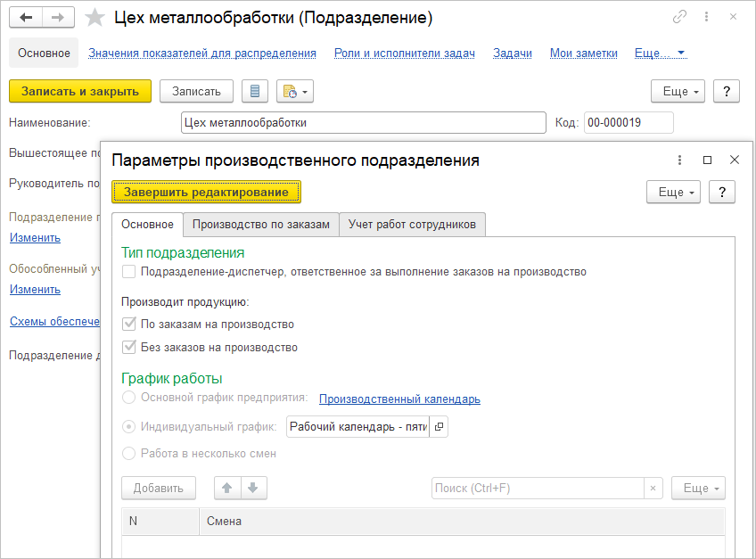This screenshot has width=756, height=559.
Task: Maximize the parameters dialog
Action: coord(707,160)
